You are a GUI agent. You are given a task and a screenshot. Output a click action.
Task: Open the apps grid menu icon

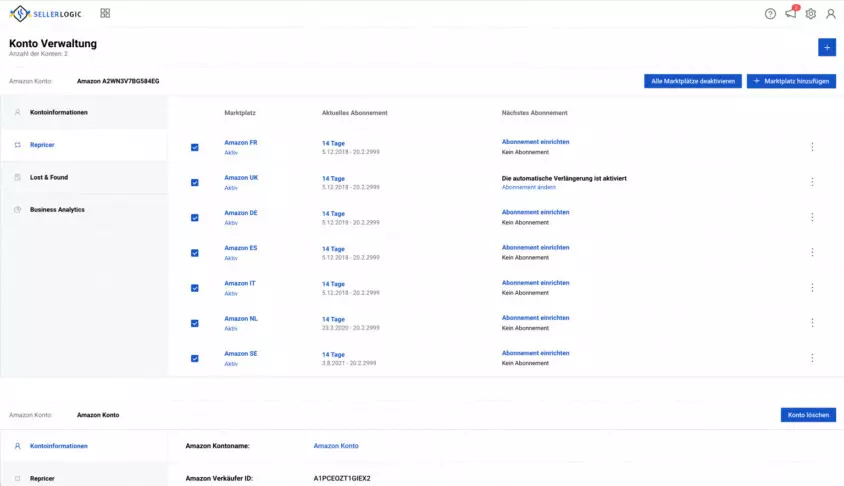pos(105,13)
